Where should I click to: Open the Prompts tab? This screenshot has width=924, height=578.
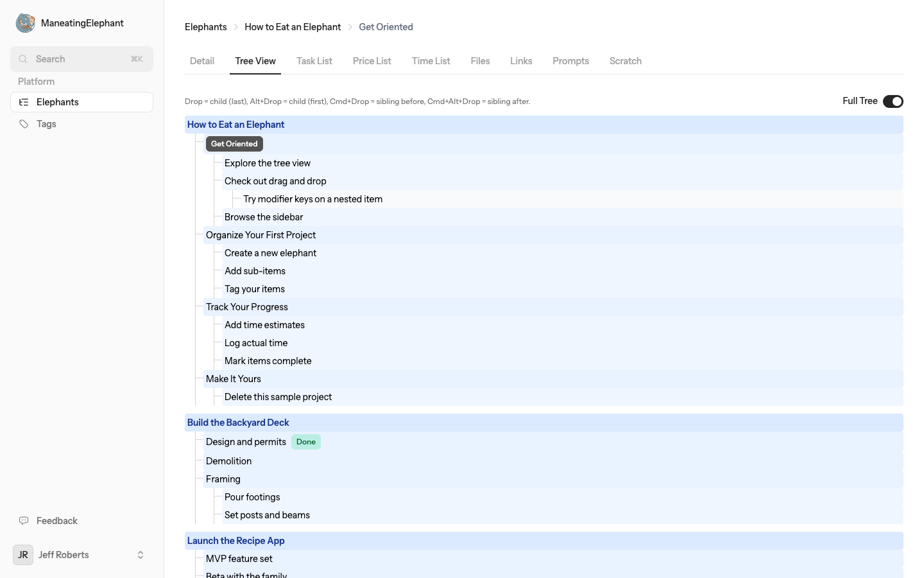[x=571, y=61]
